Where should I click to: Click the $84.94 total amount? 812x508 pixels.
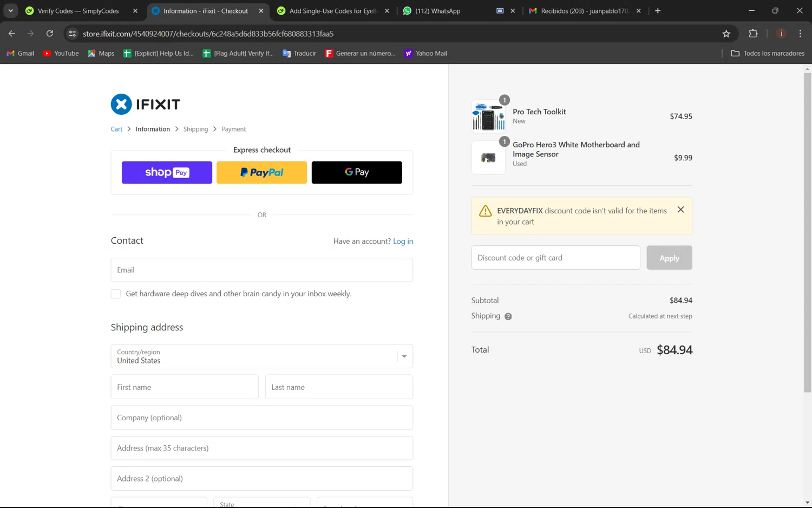(x=675, y=350)
